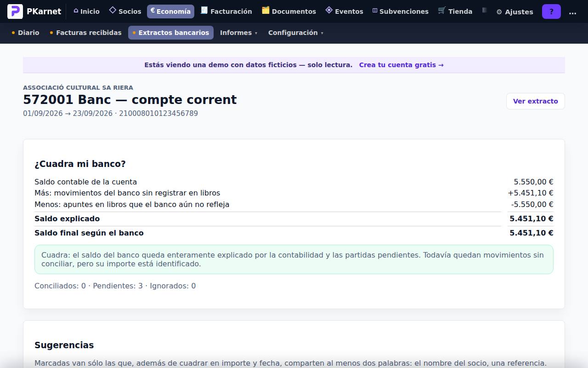Screen dimensions: 588x368
Task: Click the account title 572001 Banc — compte corrent
Action: 130,100
